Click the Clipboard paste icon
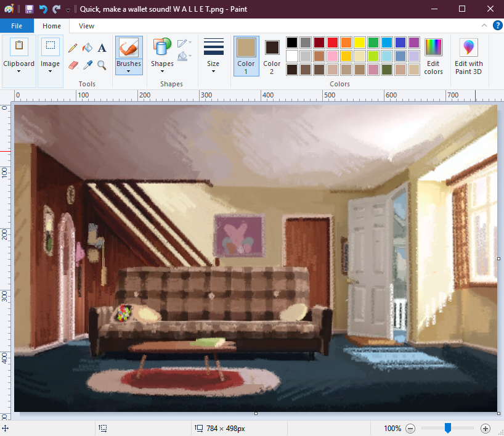Screen dimensions: 504x436 19,47
